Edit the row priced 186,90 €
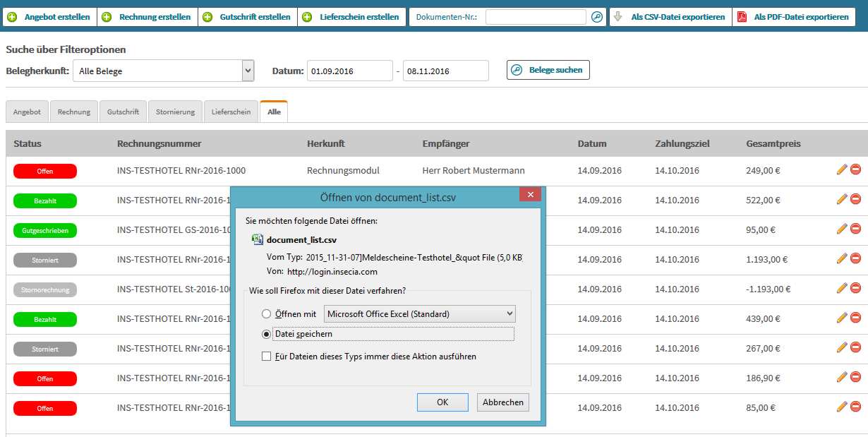868x437 pixels. [x=841, y=377]
